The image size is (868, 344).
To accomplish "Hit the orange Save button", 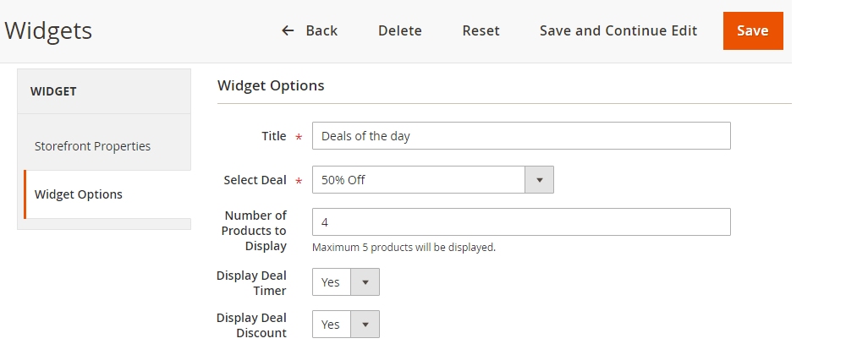I will (752, 31).
